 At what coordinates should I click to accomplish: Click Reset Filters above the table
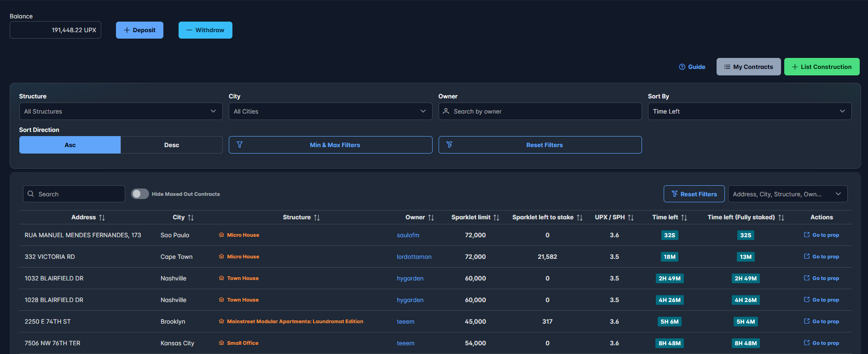pyautogui.click(x=694, y=194)
